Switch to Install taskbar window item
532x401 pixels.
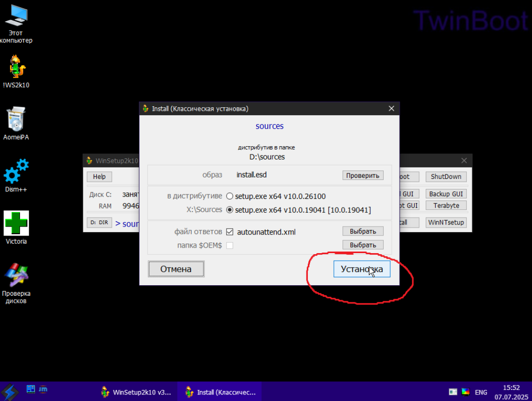[x=221, y=392]
